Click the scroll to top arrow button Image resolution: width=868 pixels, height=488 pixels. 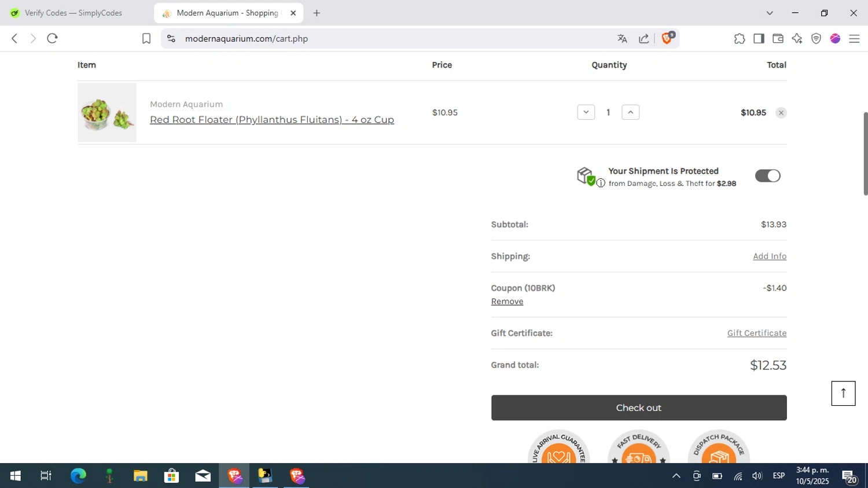pyautogui.click(x=843, y=393)
